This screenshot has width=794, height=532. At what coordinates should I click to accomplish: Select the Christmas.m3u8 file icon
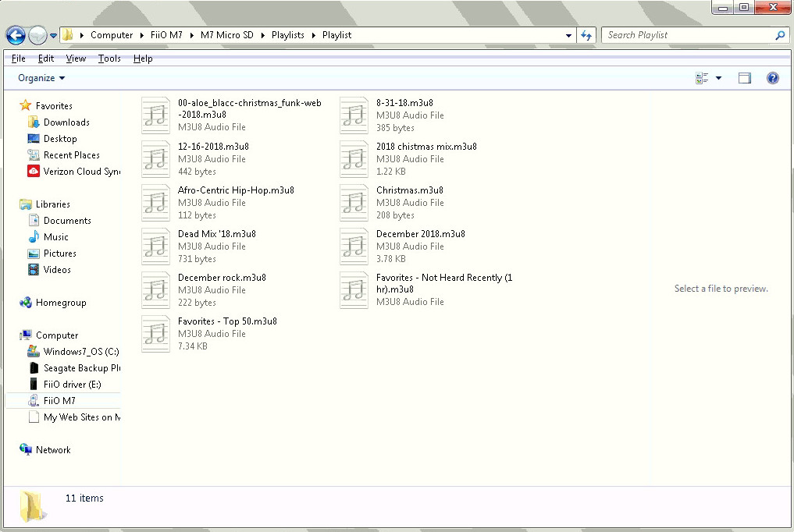pos(354,203)
